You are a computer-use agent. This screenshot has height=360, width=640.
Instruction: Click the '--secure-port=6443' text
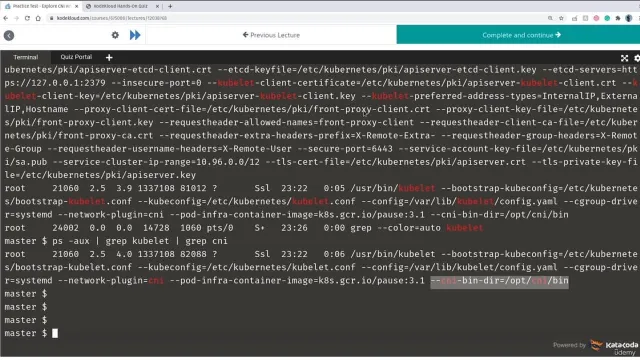click(x=345, y=149)
